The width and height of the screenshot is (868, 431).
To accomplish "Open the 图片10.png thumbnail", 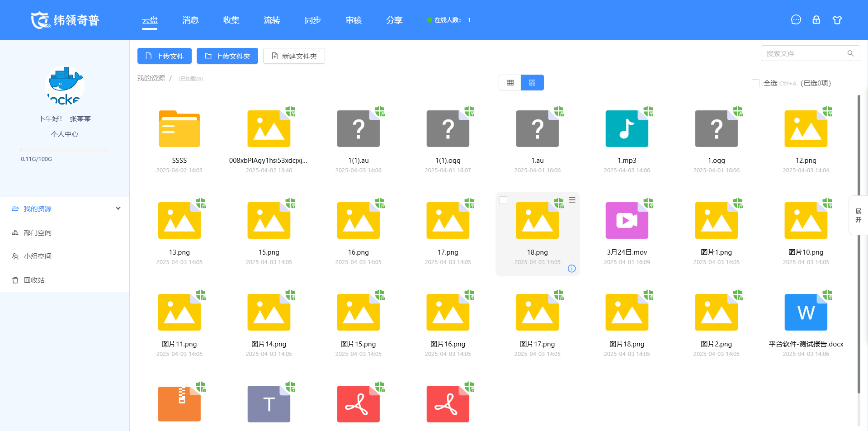I will (806, 221).
